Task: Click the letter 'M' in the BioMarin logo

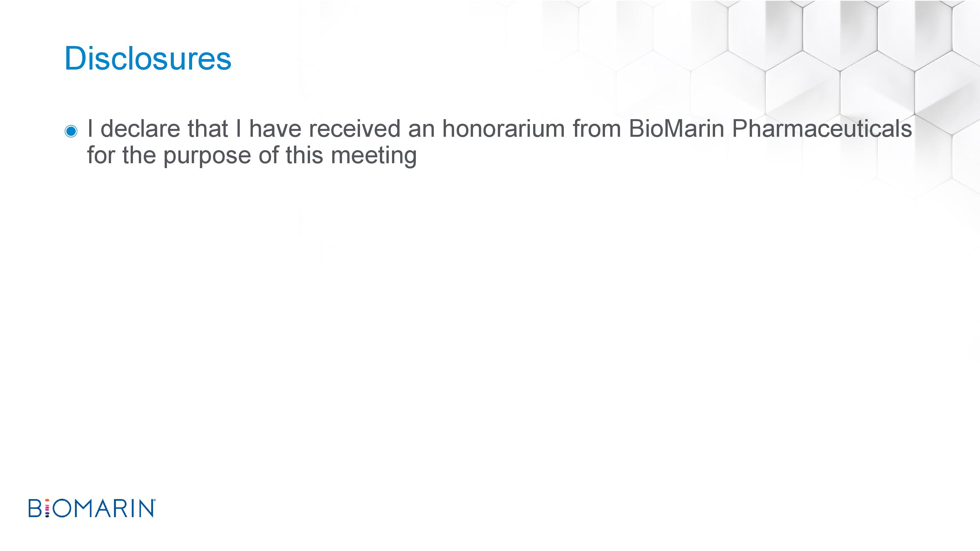Action: tap(83, 509)
